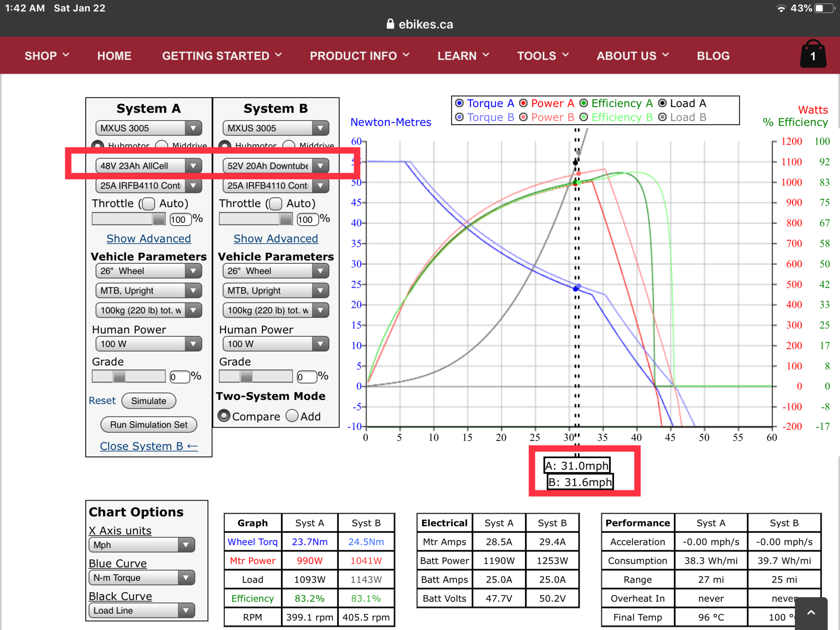The height and width of the screenshot is (630, 840).
Task: Click the scroll-to-top arrow button
Action: pyautogui.click(x=811, y=613)
